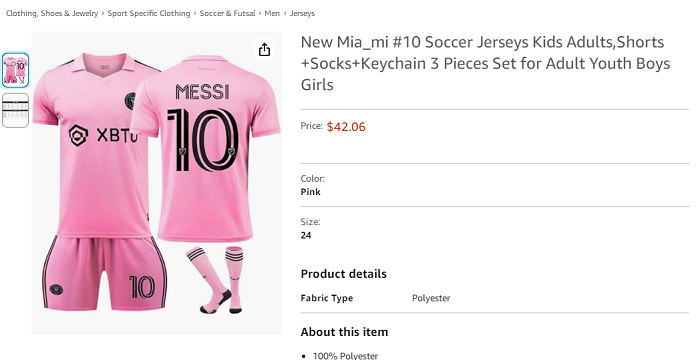The image size is (700, 360).
Task: Click the share icon on product image
Action: [264, 49]
